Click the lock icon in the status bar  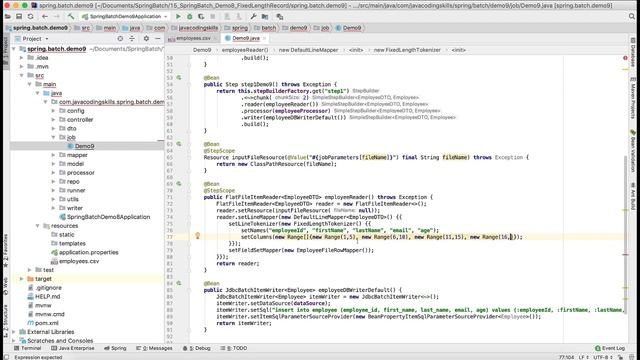coord(620,357)
